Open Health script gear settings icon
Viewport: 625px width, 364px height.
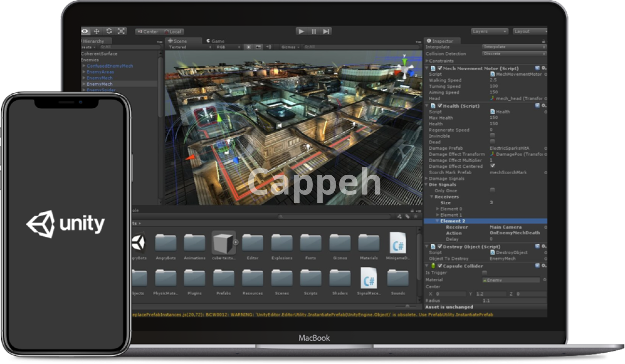point(543,106)
